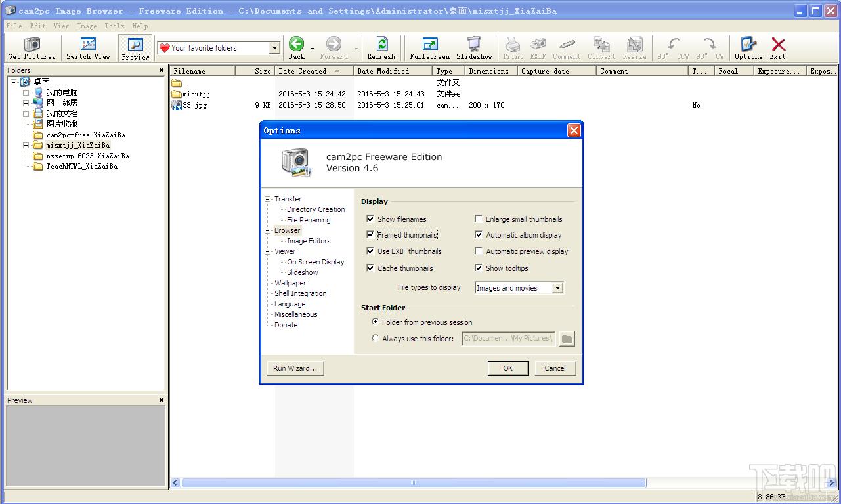Image resolution: width=841 pixels, height=504 pixels.
Task: Open the Help menu
Action: point(140,26)
